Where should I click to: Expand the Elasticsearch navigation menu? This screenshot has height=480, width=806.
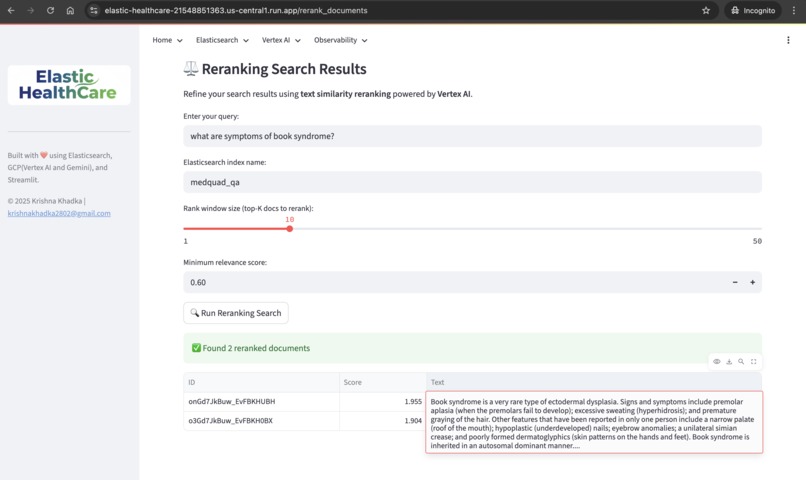pos(222,40)
